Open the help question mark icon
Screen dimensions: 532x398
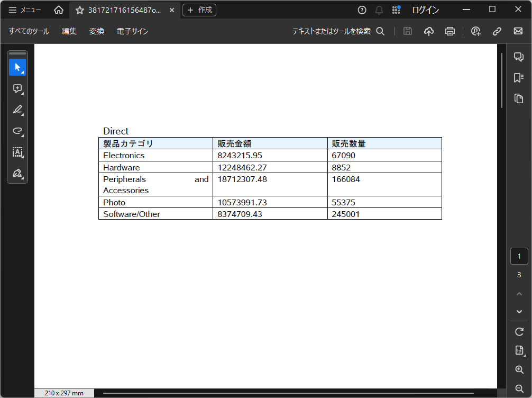(362, 10)
